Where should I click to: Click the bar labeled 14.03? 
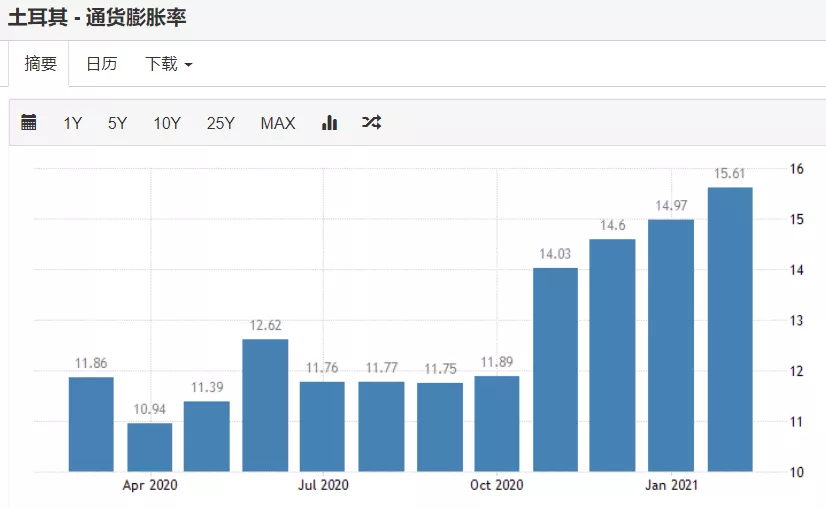(x=555, y=370)
